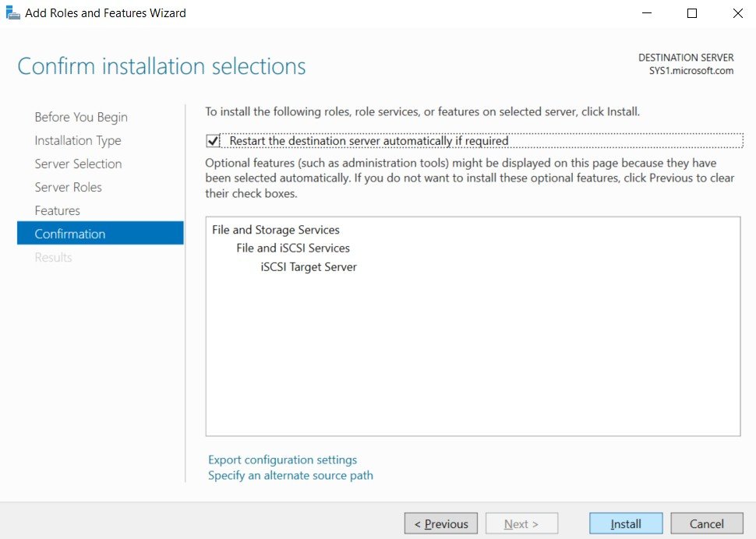Maximize the wizard window
Image resolution: width=756 pixels, height=539 pixels.
pos(692,13)
